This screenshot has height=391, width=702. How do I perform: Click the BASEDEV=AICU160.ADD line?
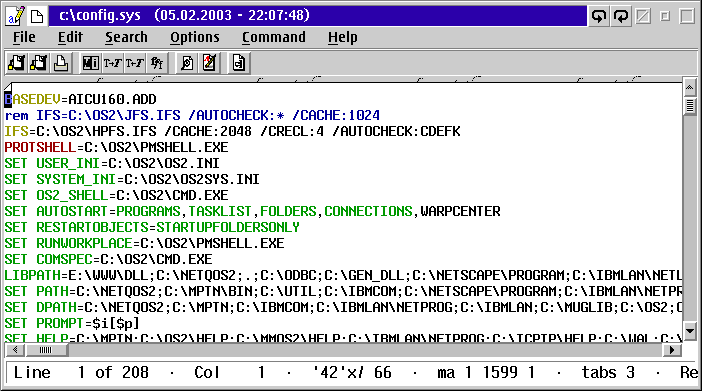tap(81, 99)
